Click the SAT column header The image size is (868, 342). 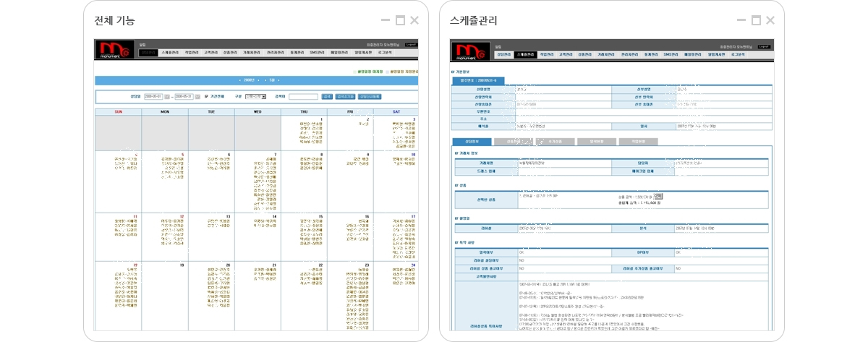coord(396,111)
